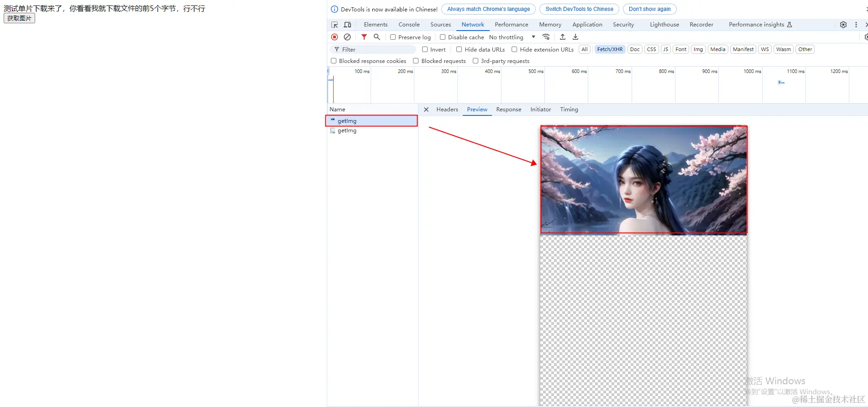Filter requests by Doc type
Viewport: 868px width, 407px height.
pos(635,49)
